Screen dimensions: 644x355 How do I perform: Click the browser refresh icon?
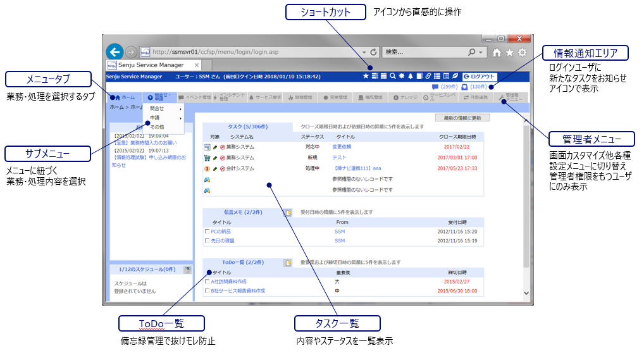point(373,52)
